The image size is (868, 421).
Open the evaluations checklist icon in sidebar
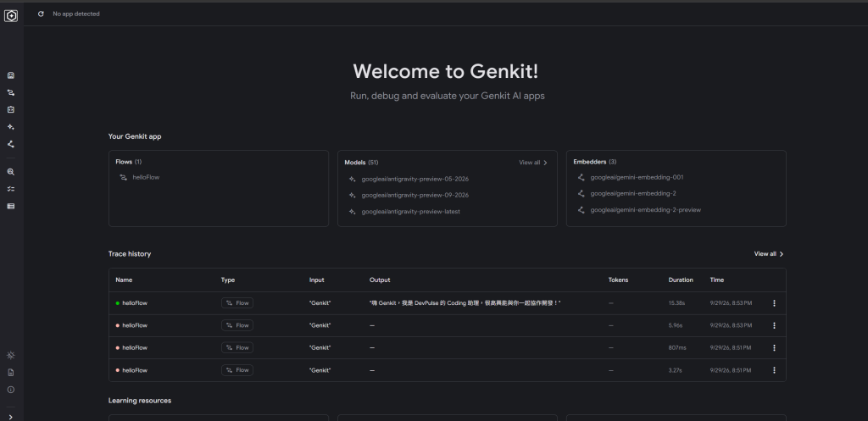pos(10,189)
